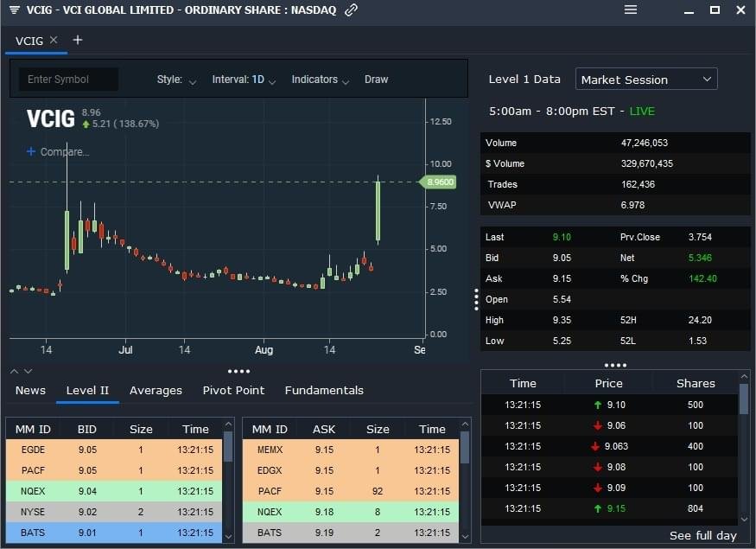756x549 pixels.
Task: Open the Indicators dropdown
Action: click(x=321, y=80)
